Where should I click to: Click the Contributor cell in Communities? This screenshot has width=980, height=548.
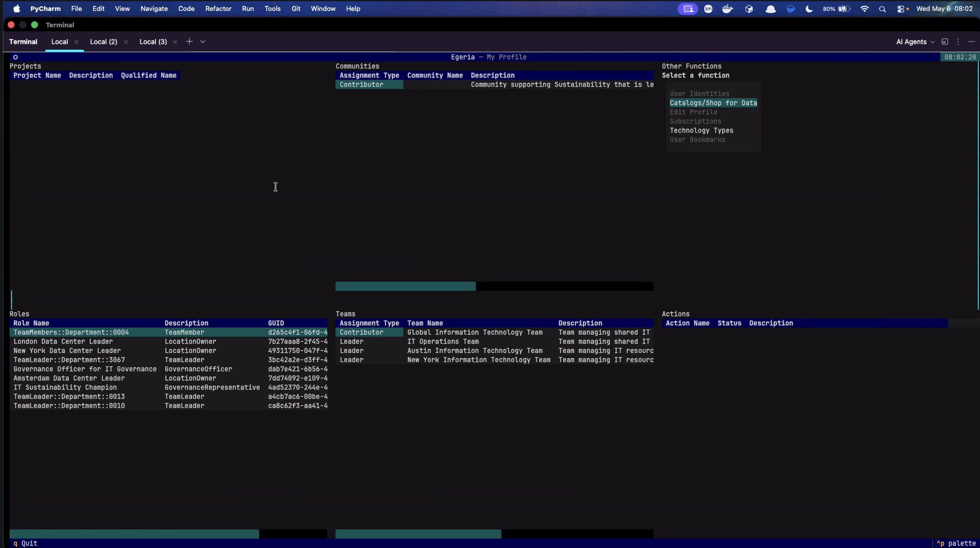[x=369, y=84]
